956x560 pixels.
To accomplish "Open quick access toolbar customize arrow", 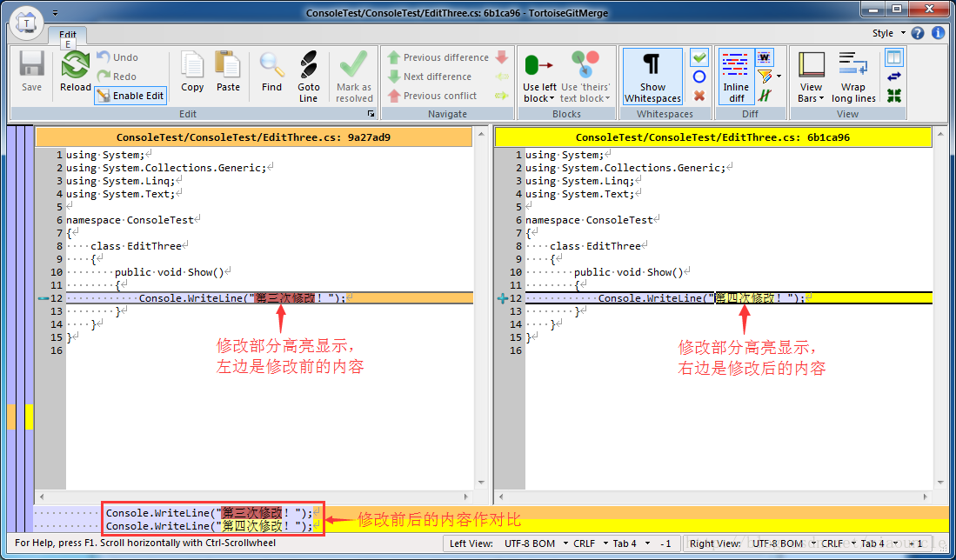I will point(56,13).
